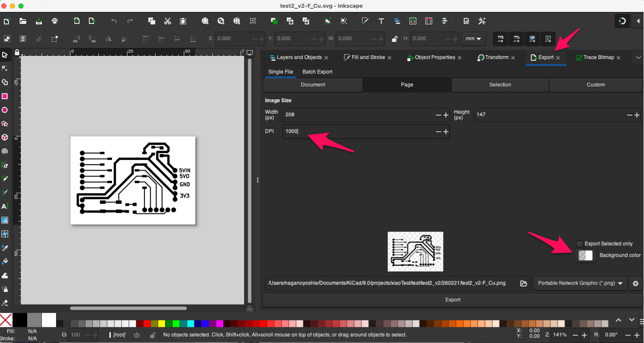This screenshot has height=343, width=644.
Task: Enable Export Selected only checkbox
Action: tap(579, 244)
